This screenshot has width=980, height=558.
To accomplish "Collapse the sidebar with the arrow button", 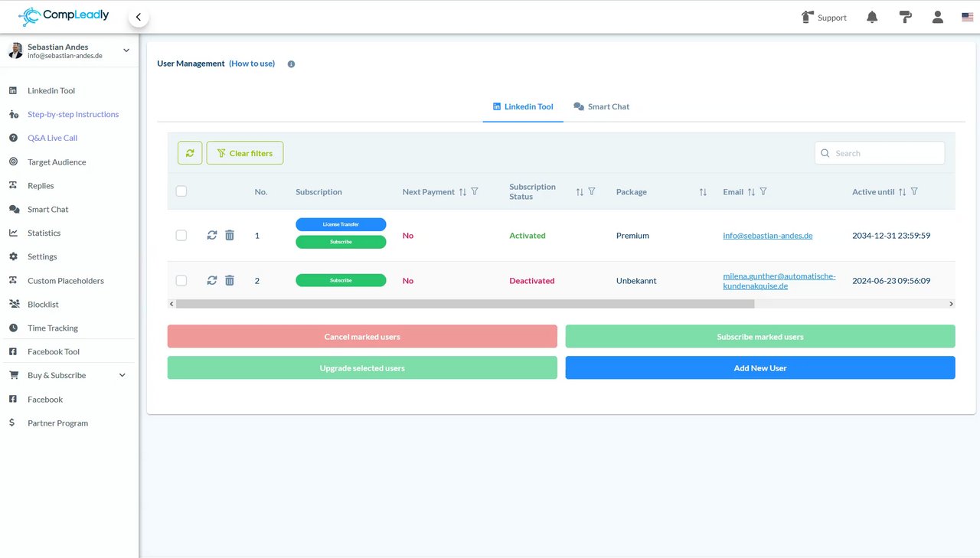I will pyautogui.click(x=139, y=17).
